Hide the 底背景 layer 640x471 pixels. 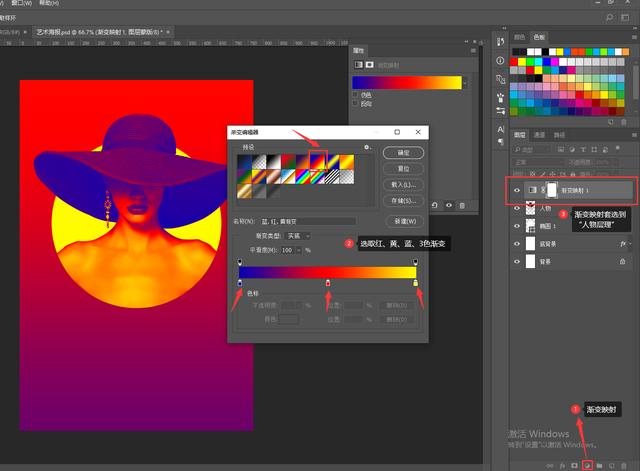pyautogui.click(x=517, y=244)
